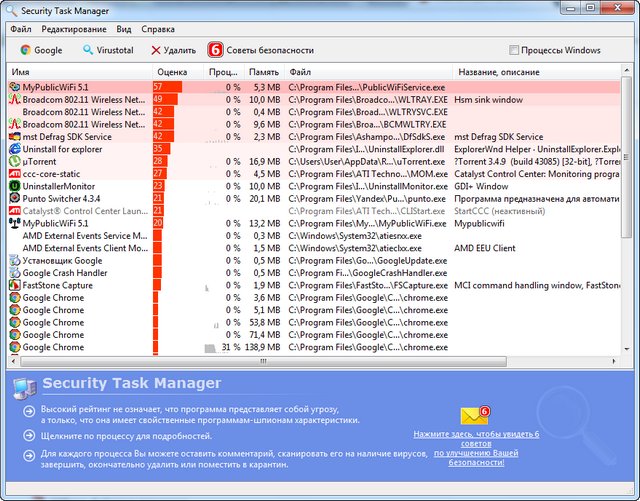
Task: Open the Security tips red badge icon
Action: pyautogui.click(x=215, y=50)
